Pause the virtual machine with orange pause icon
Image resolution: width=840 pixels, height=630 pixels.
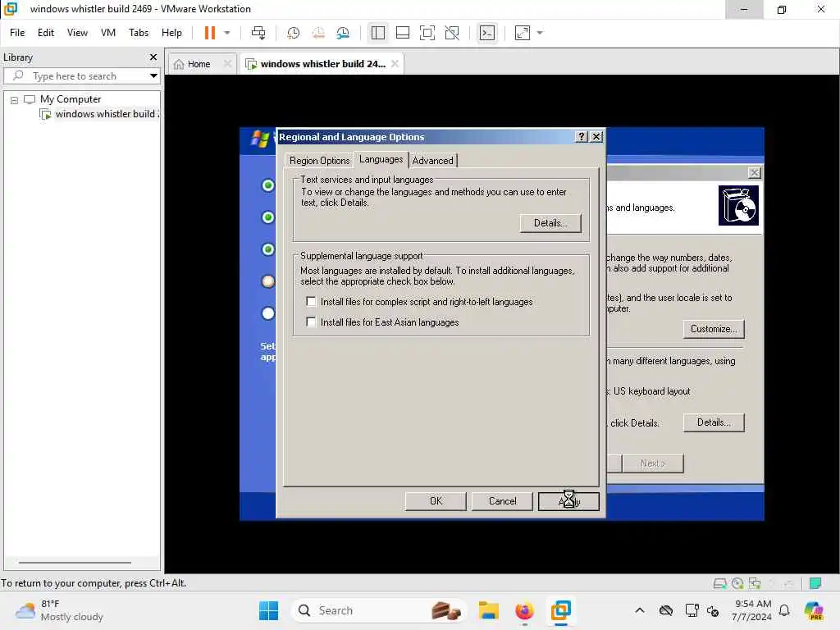click(209, 33)
